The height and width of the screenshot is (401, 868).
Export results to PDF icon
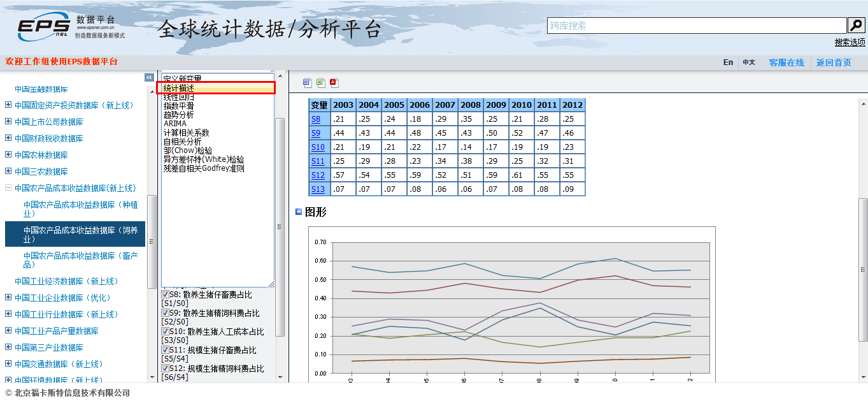(x=334, y=83)
